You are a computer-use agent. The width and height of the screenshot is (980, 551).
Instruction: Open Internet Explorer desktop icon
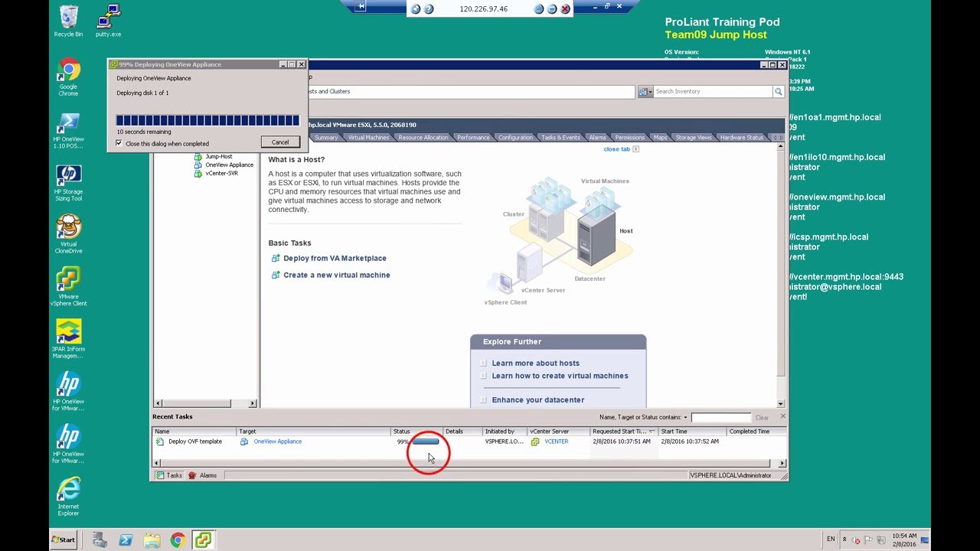pyautogui.click(x=68, y=496)
